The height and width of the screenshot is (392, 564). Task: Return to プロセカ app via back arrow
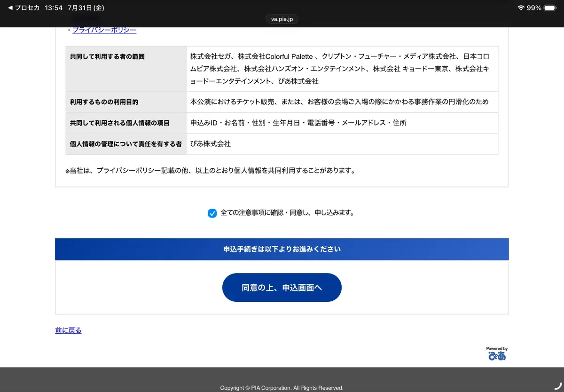23,8
